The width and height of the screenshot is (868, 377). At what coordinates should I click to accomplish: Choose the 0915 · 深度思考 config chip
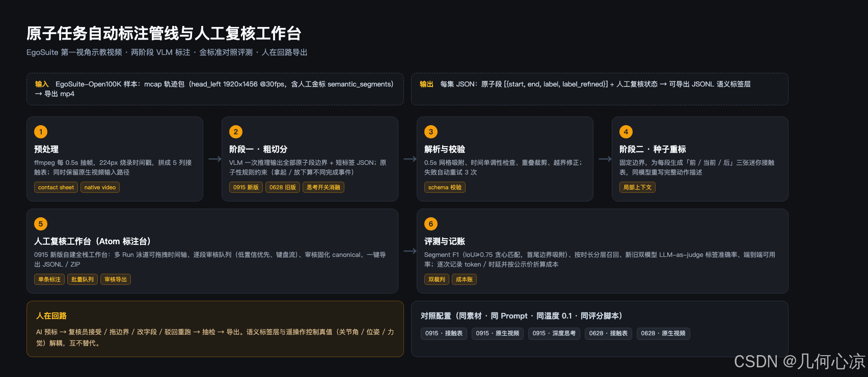(554, 334)
